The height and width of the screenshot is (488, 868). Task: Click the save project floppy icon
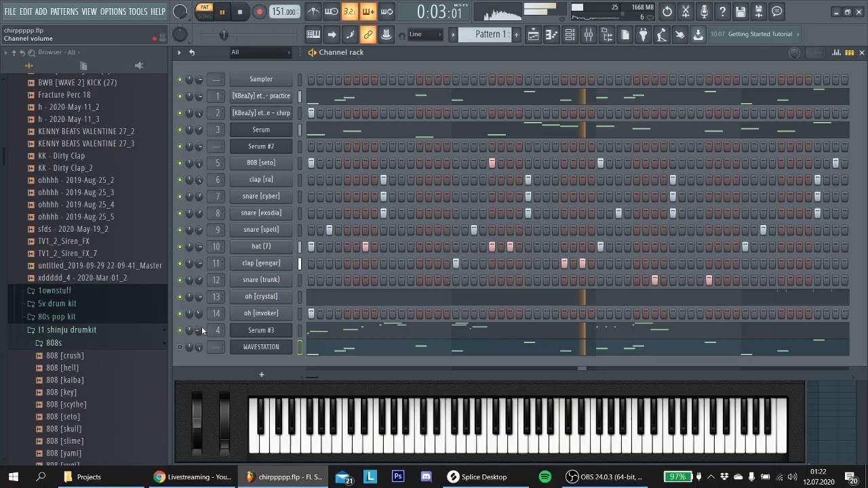click(741, 12)
